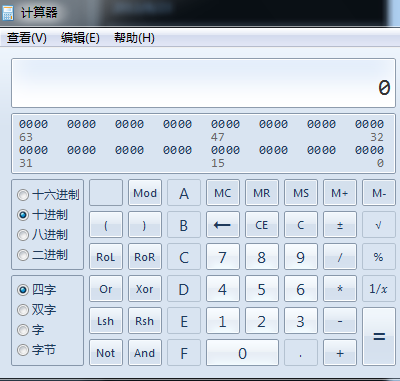Click the calculator result display showing 0

click(x=203, y=83)
